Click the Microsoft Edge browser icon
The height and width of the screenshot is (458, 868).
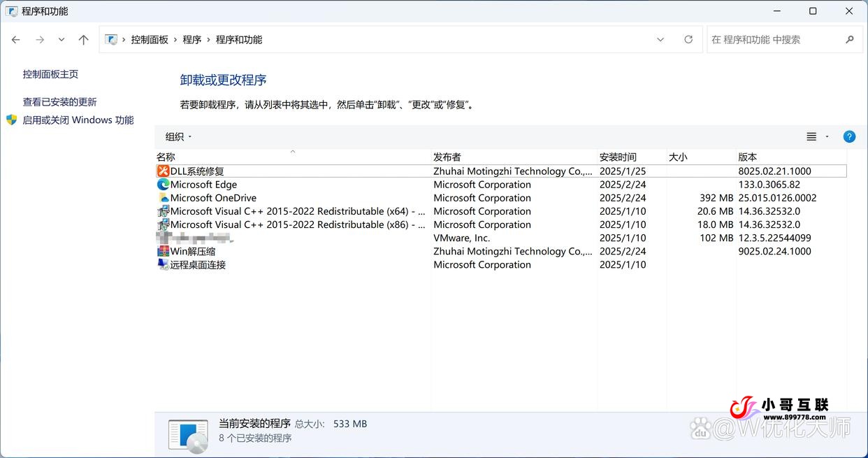pos(163,184)
